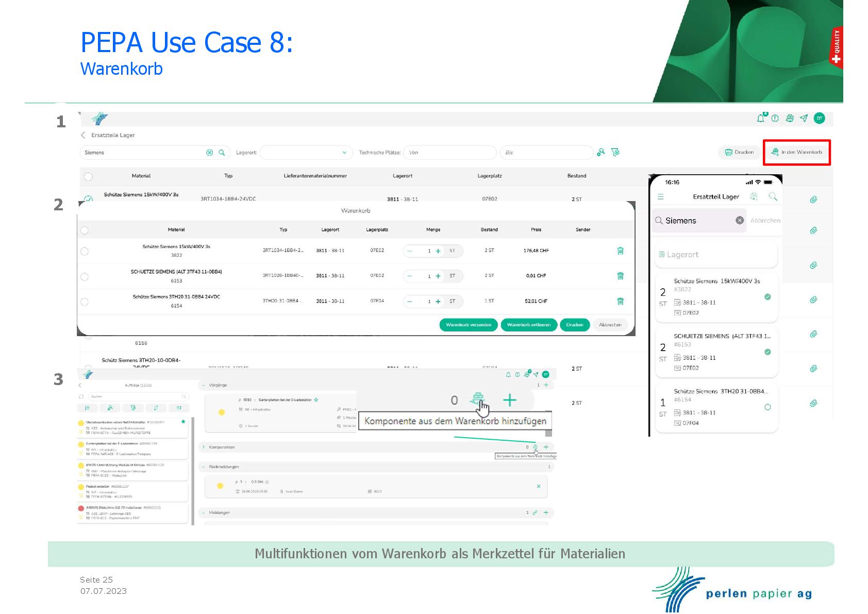Collapse the Meldungen section
Screen dimensions: 868x614
tap(204, 512)
